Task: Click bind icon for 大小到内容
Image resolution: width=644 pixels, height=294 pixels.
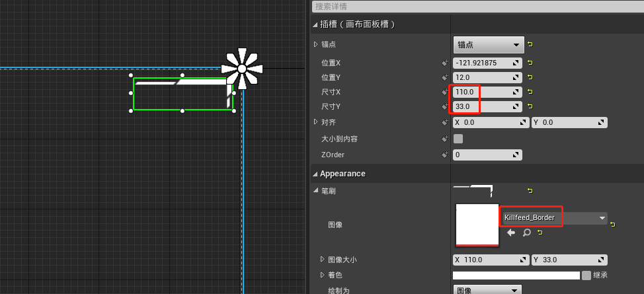Action: [x=444, y=139]
